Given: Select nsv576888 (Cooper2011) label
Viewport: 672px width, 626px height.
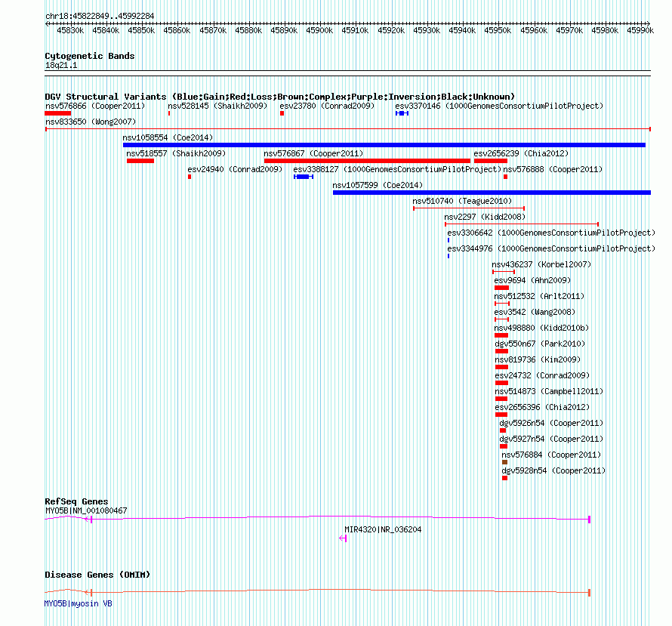Looking at the screenshot, I should 553,169.
